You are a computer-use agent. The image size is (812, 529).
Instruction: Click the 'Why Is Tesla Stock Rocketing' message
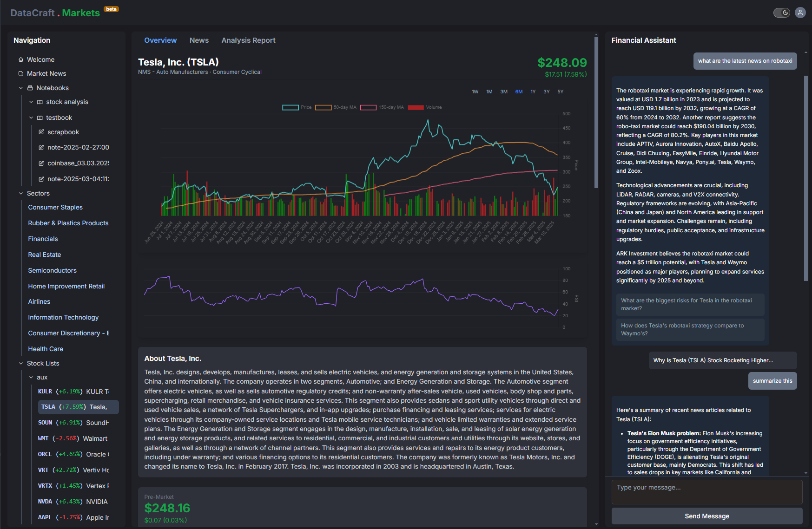[x=723, y=360]
